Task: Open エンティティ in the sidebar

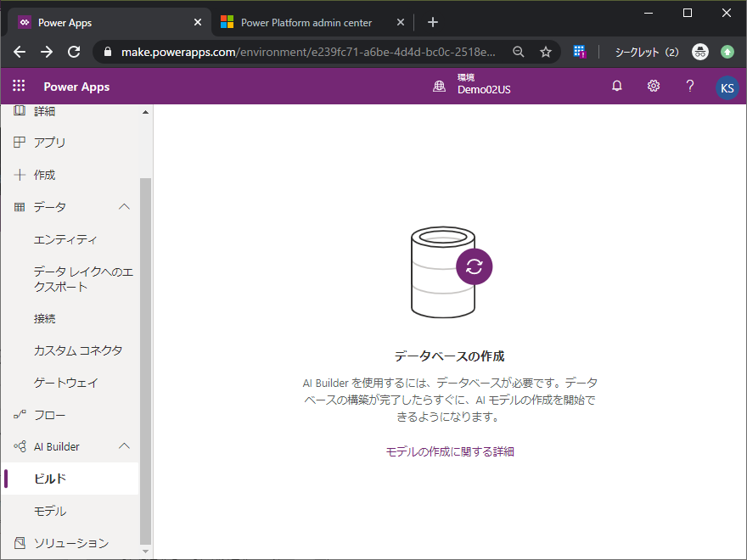Action: (x=65, y=239)
